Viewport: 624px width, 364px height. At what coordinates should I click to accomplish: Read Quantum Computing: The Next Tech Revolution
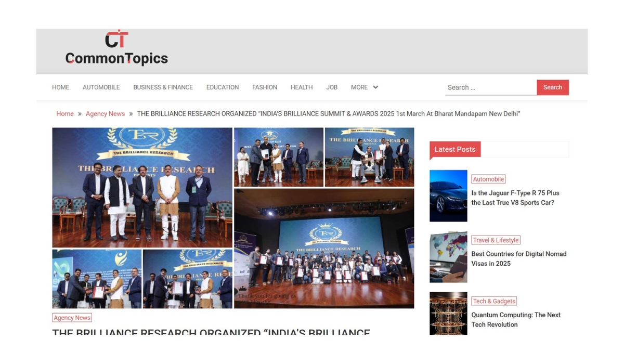click(516, 320)
